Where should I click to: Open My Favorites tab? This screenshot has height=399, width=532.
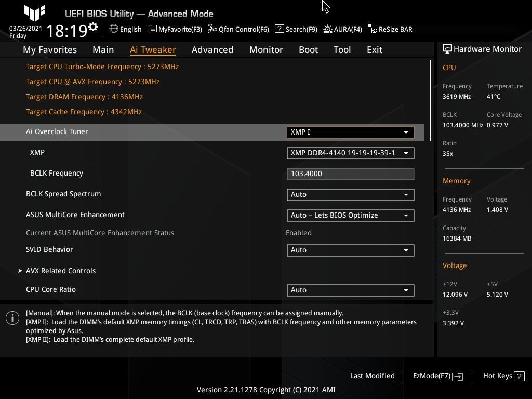click(50, 50)
